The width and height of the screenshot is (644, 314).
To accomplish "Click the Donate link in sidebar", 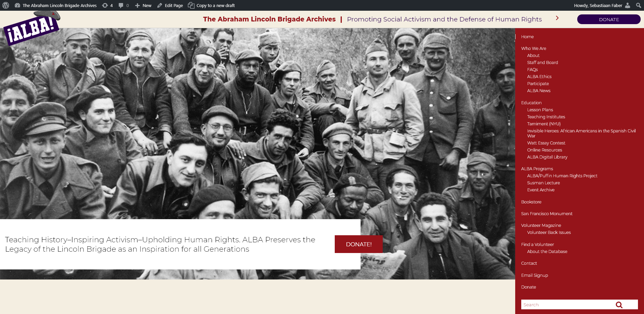I will pos(529,287).
